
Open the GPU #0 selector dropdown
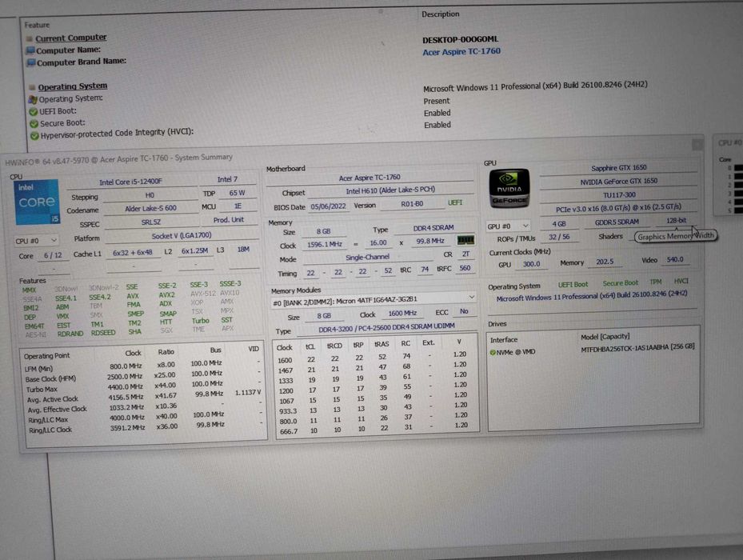tap(508, 226)
